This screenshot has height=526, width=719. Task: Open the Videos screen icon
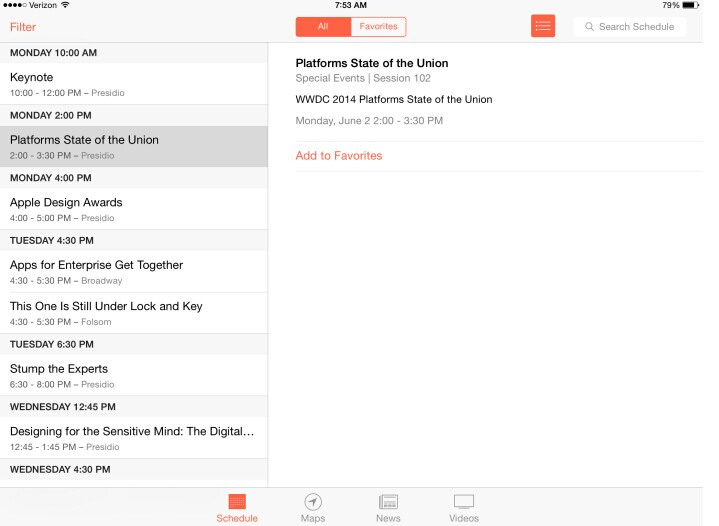point(463,502)
